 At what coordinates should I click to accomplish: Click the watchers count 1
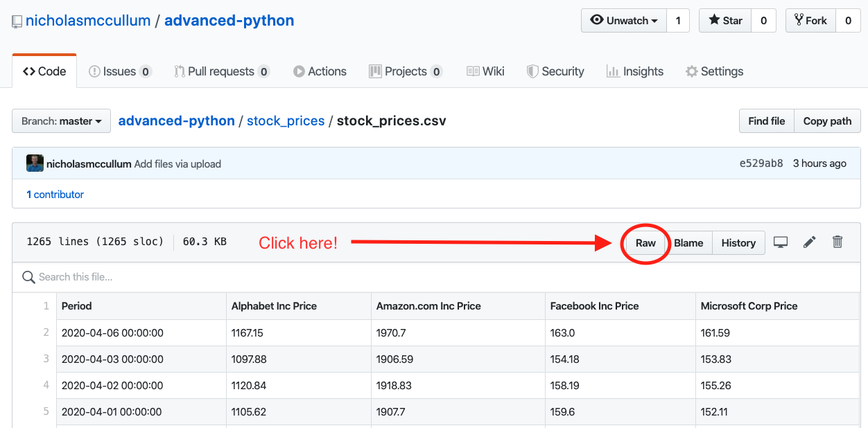(678, 21)
